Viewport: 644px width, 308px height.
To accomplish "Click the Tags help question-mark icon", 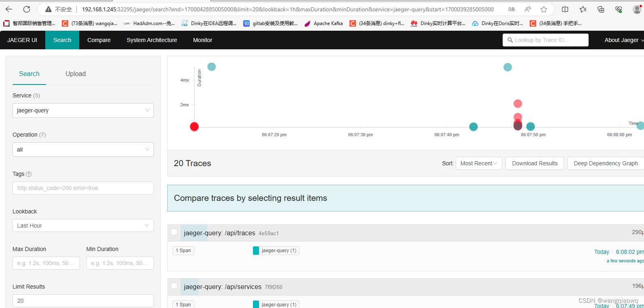I will pos(29,174).
